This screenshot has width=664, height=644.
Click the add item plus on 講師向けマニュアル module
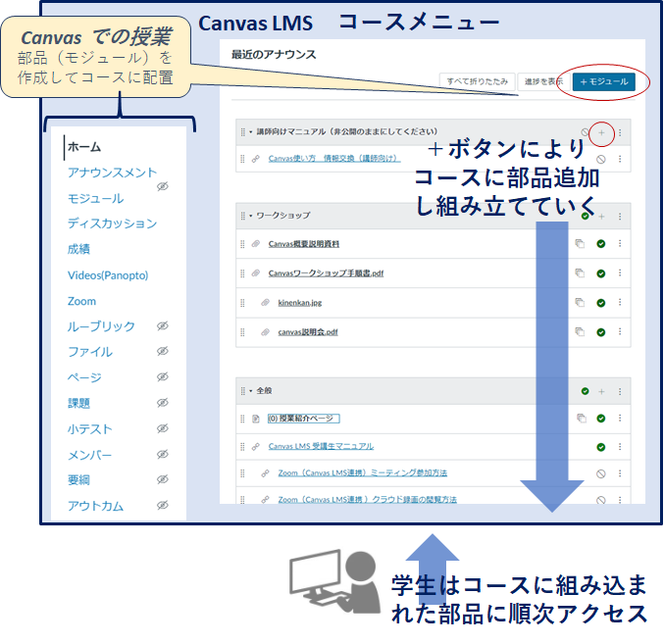[x=601, y=132]
